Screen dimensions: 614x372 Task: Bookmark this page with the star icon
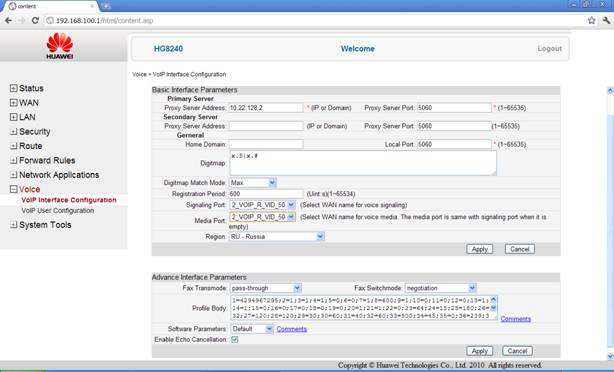pos(591,20)
